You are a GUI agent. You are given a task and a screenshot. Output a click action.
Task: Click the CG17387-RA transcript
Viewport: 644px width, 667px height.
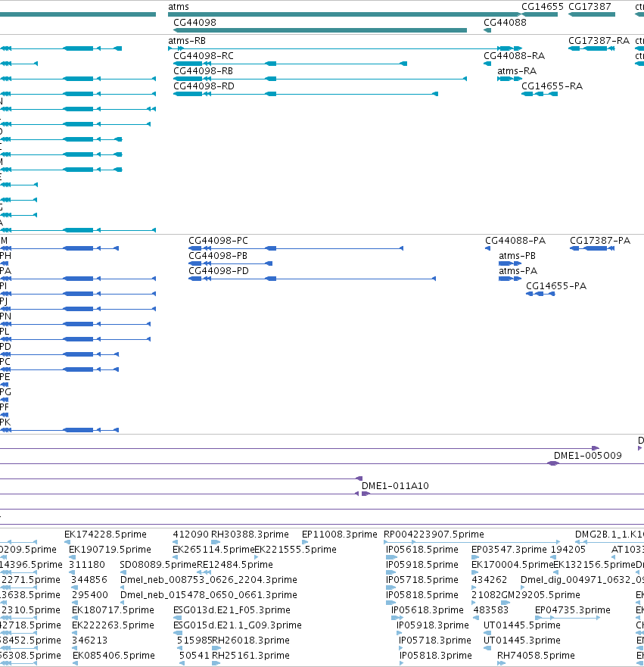click(x=592, y=48)
